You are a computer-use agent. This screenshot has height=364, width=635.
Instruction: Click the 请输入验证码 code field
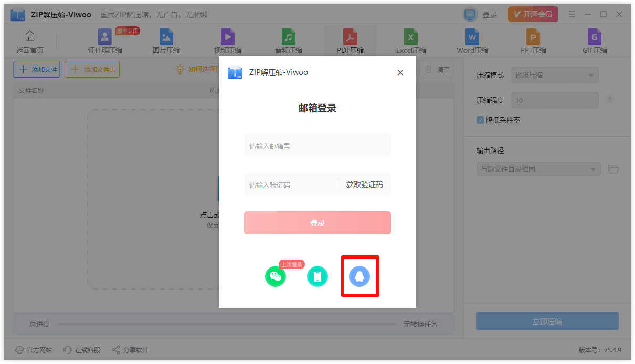pos(291,185)
